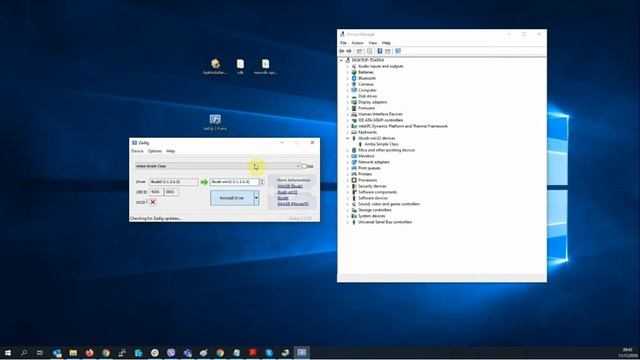Click the target driver selector stepper in Zadig
This screenshot has height=360, width=640.
click(262, 182)
